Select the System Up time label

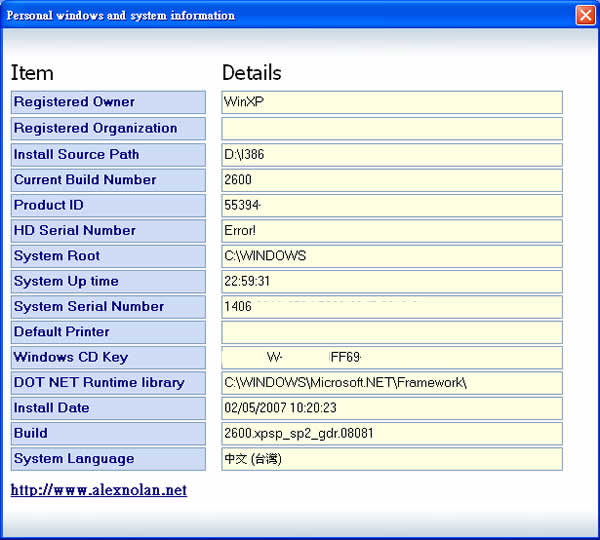click(108, 282)
